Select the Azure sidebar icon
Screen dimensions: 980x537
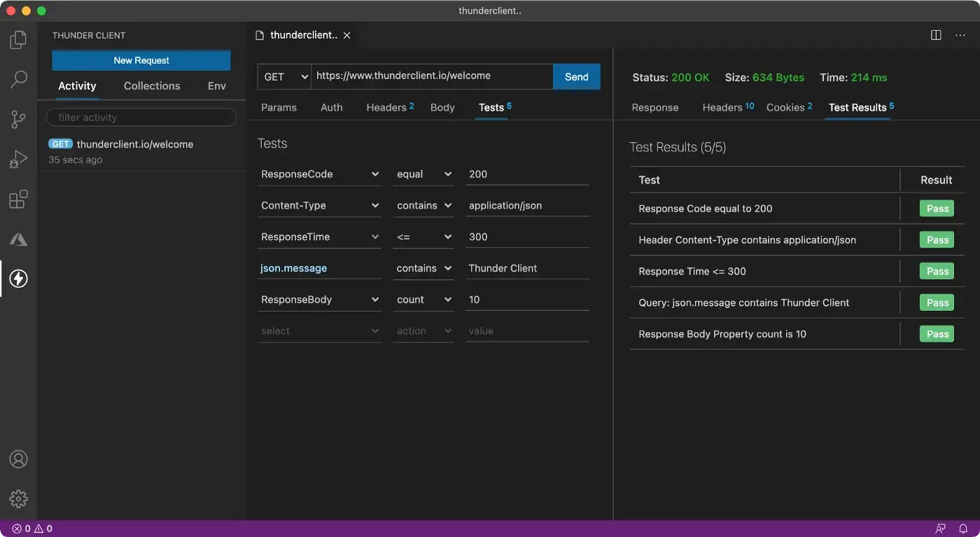tap(18, 239)
